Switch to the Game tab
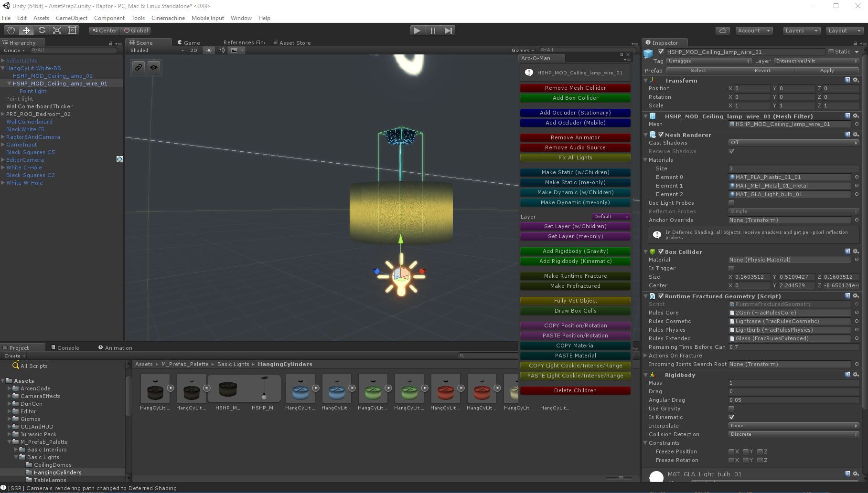868x493 pixels. (x=189, y=42)
